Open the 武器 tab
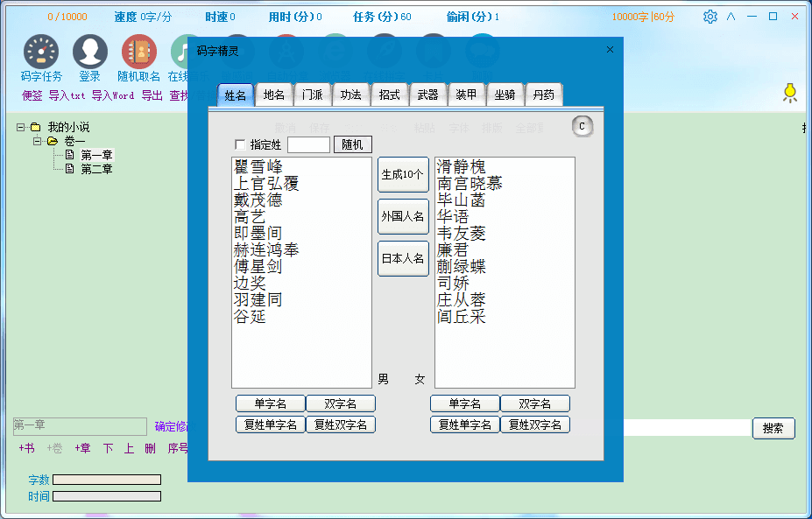The width and height of the screenshot is (812, 519). tap(427, 95)
